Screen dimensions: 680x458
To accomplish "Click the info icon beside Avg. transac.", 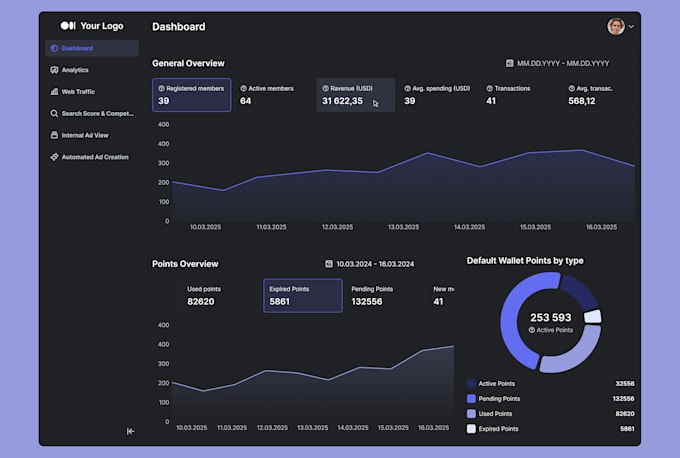I will (x=572, y=88).
